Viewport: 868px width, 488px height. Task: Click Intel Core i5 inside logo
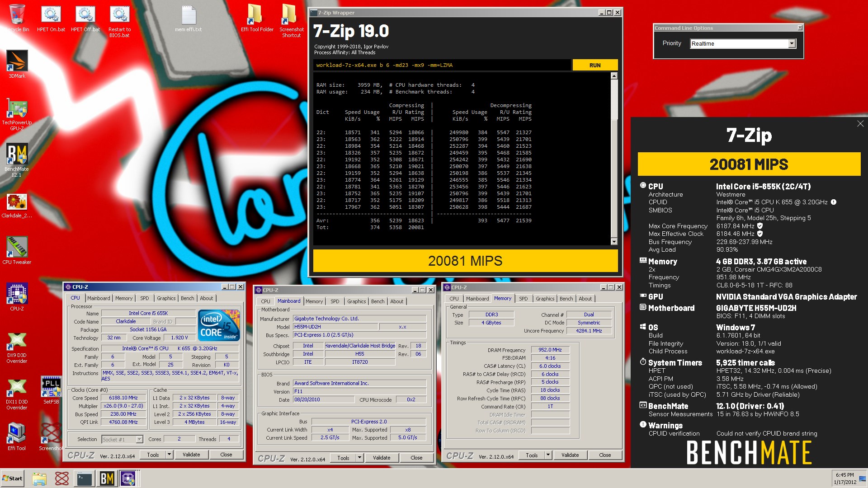click(x=219, y=325)
